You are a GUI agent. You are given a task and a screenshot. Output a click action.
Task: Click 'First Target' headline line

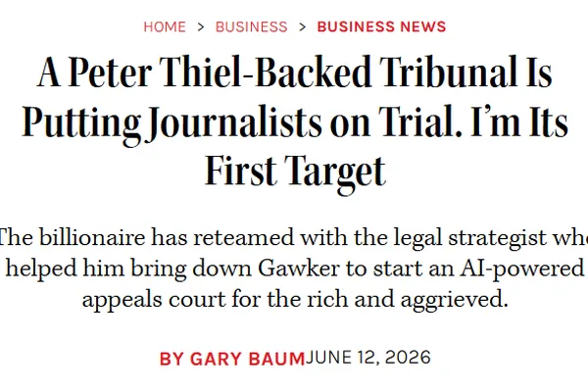(295, 172)
